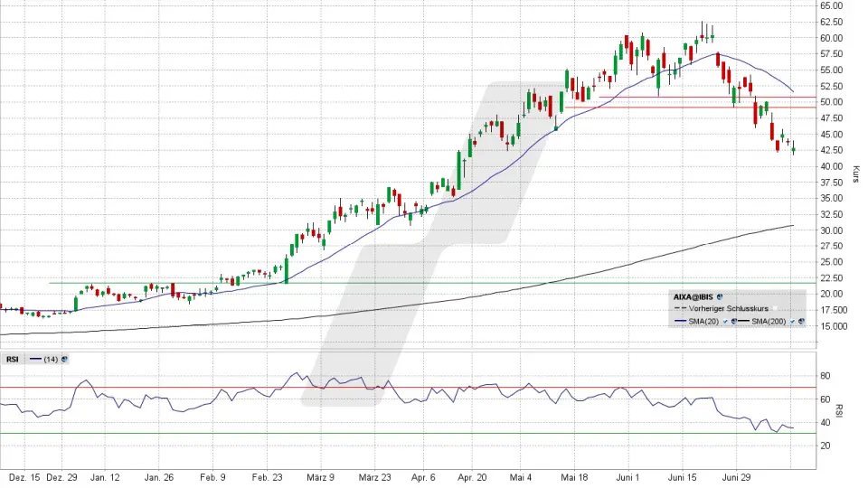The height and width of the screenshot is (488, 868).
Task: Click the 50.00 price axis label
Action: click(x=832, y=102)
